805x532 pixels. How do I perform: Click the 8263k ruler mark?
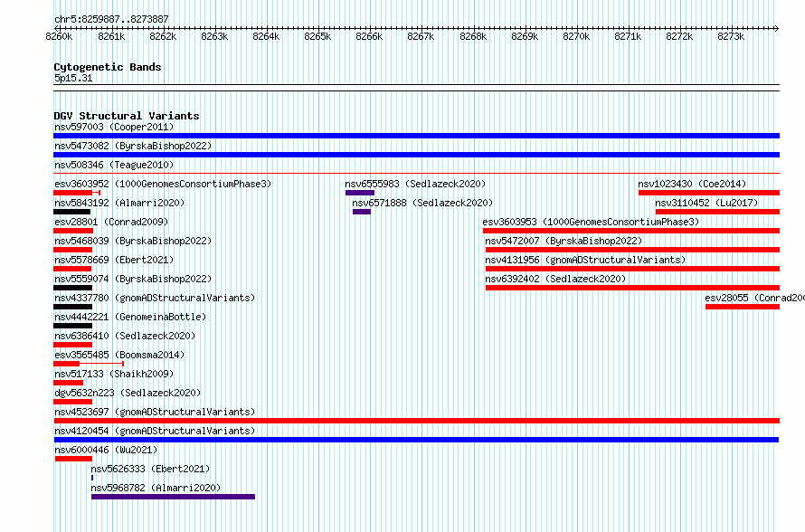tap(214, 36)
